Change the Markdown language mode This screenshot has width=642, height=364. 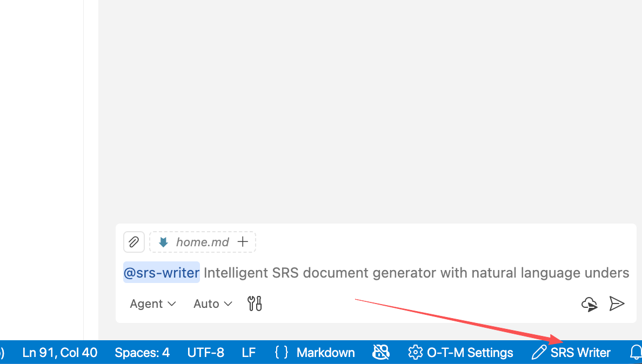pyautogui.click(x=315, y=352)
